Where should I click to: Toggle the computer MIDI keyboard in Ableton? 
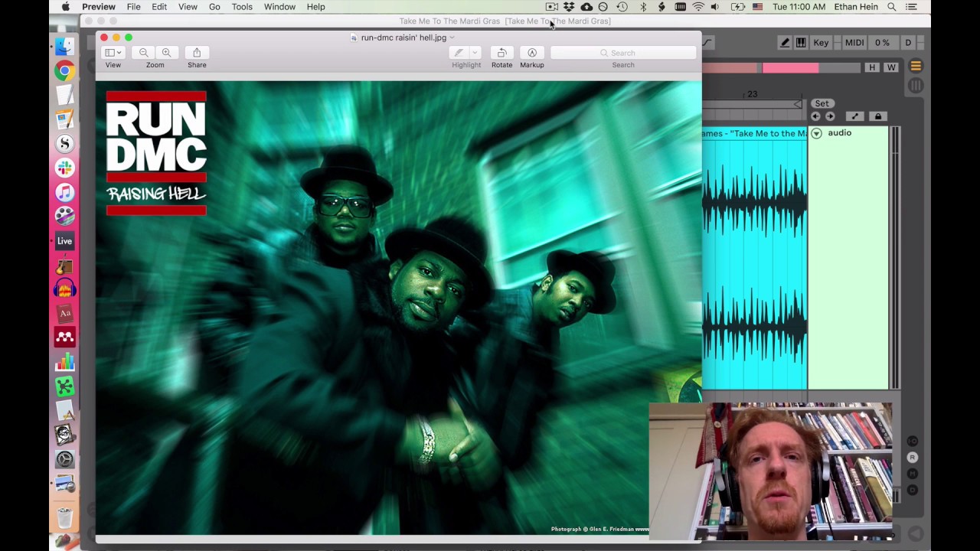(801, 43)
